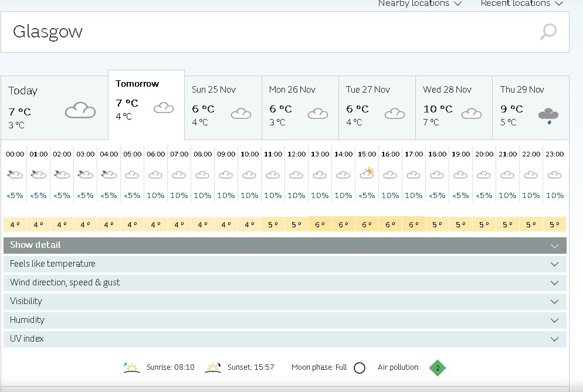Click the rain cloud icon on Thu 29 Nov

pos(548,115)
